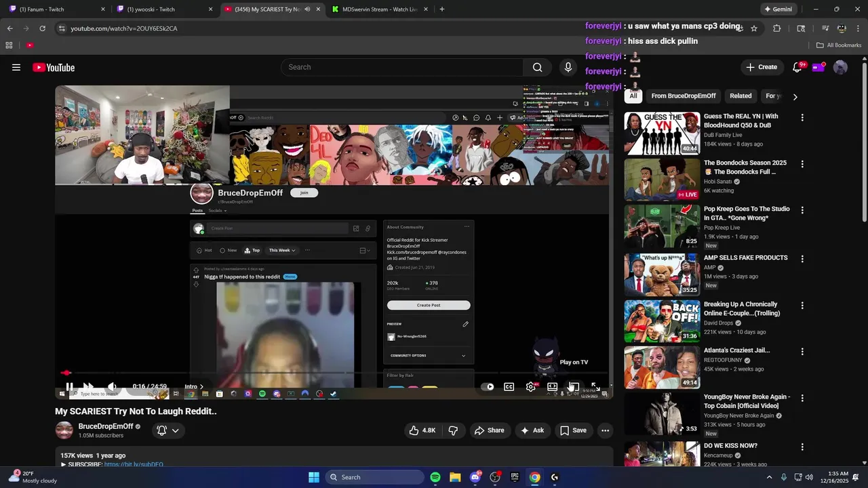Show more filter chips with the arrow

(x=795, y=96)
